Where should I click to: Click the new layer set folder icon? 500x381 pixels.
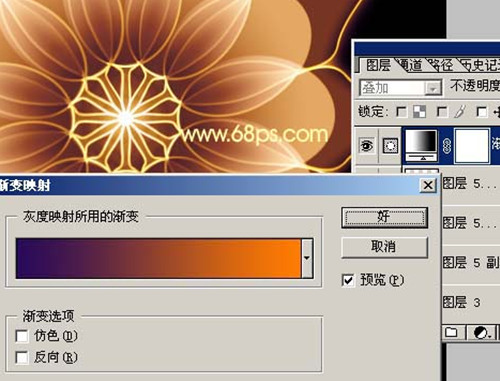pyautogui.click(x=452, y=332)
